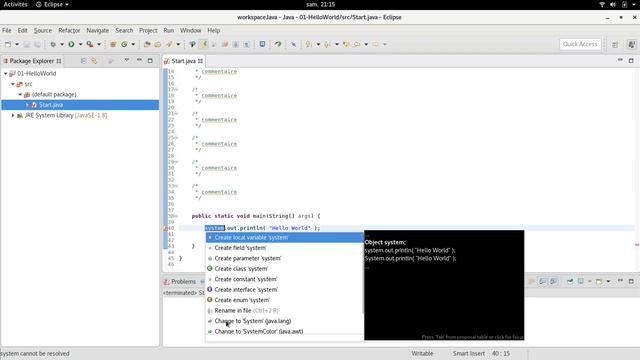Choose Create field 'system' proposal
The height and width of the screenshot is (360, 640).
pos(284,248)
